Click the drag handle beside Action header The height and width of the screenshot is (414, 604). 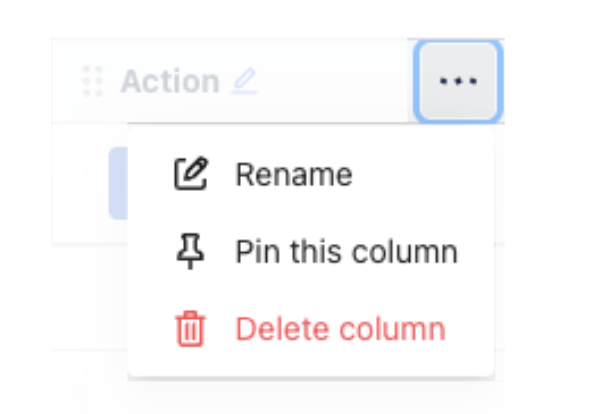pos(93,81)
